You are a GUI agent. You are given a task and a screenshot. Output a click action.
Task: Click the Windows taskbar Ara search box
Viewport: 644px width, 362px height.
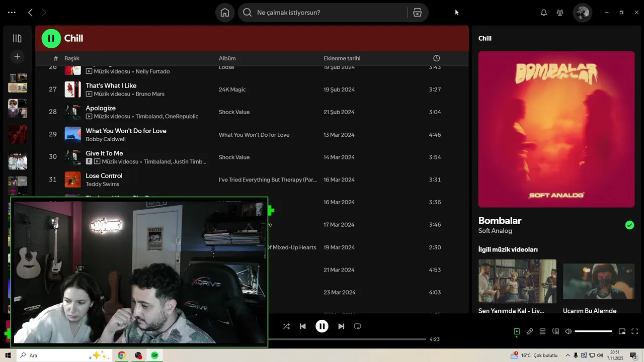tap(64, 355)
